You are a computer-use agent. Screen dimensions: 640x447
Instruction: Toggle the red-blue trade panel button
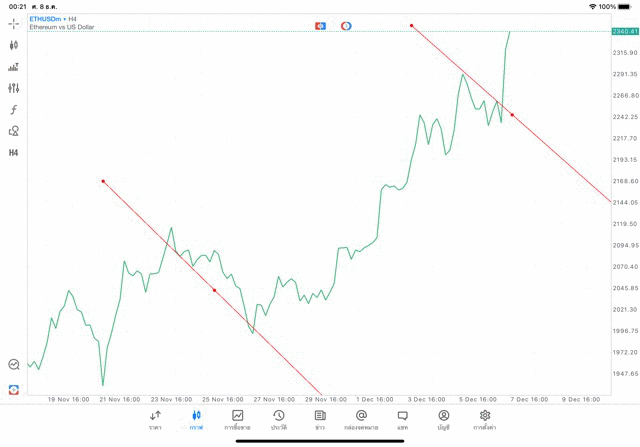coord(320,25)
